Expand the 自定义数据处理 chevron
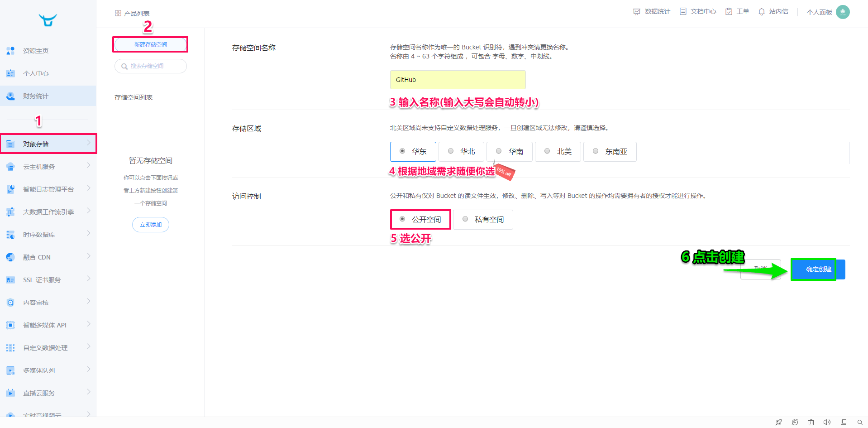The width and height of the screenshot is (868, 428). (89, 347)
